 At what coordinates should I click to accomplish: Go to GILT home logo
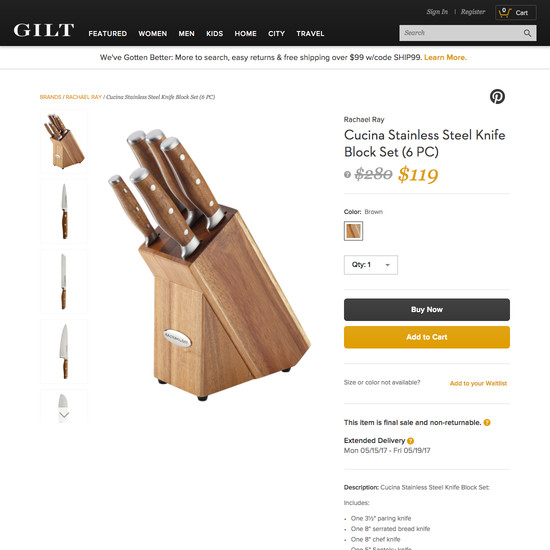(x=44, y=30)
